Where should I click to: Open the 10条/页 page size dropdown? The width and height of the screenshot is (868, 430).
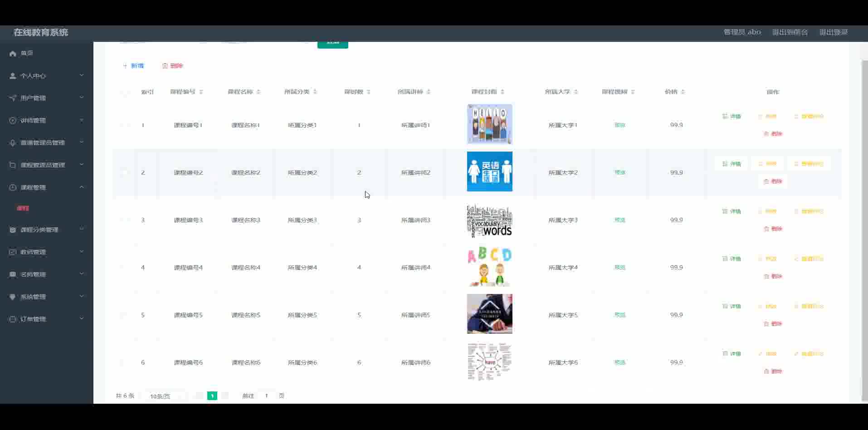166,396
